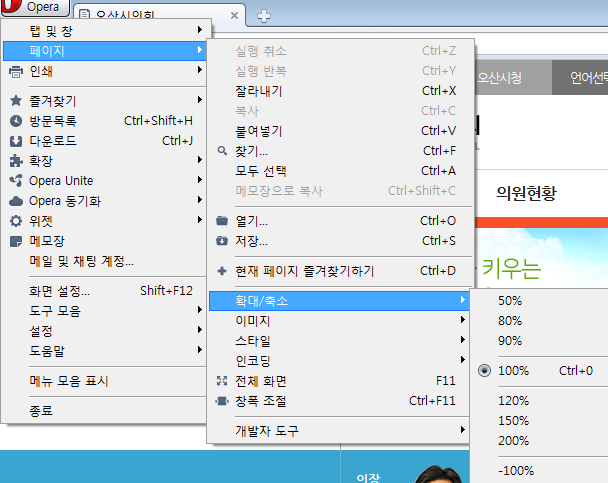This screenshot has width=608, height=483.
Task: Click the magnifier icon beside 찾기
Action: click(x=222, y=151)
